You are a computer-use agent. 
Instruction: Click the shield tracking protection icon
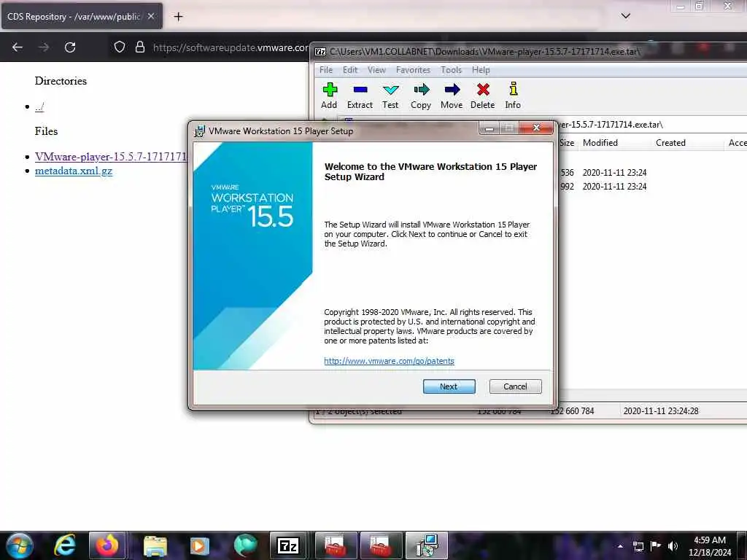[120, 47]
